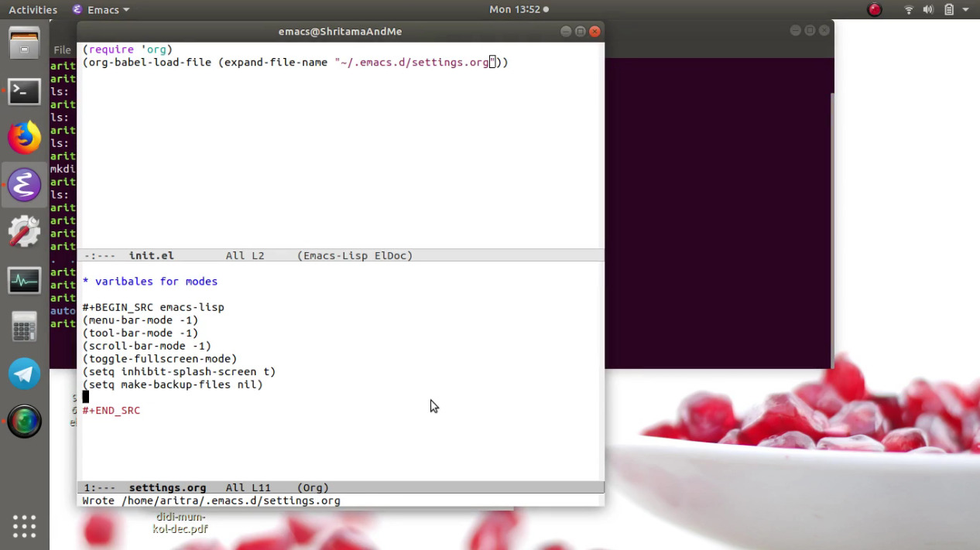Maximize the Emacs window
The image size is (980, 550).
point(580,32)
